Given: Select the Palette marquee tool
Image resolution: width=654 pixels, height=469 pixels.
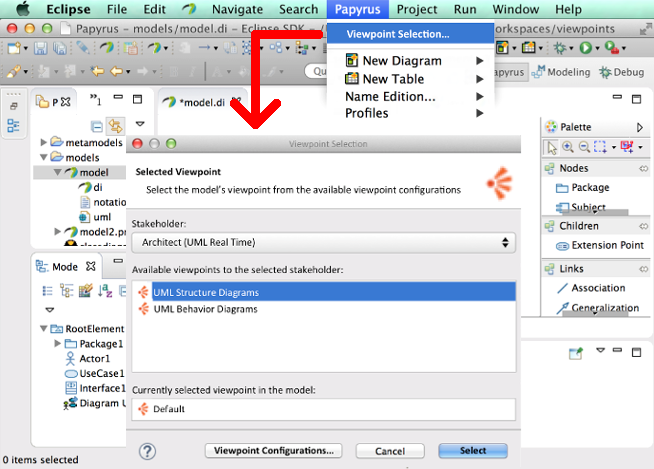Looking at the screenshot, I should coord(600,147).
